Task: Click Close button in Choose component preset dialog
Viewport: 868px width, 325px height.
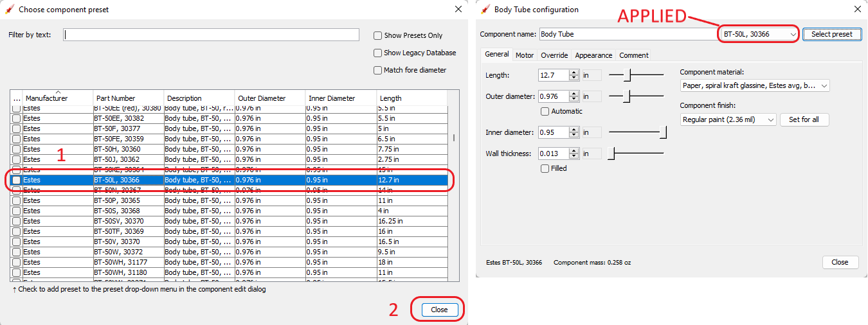Action: [x=439, y=310]
